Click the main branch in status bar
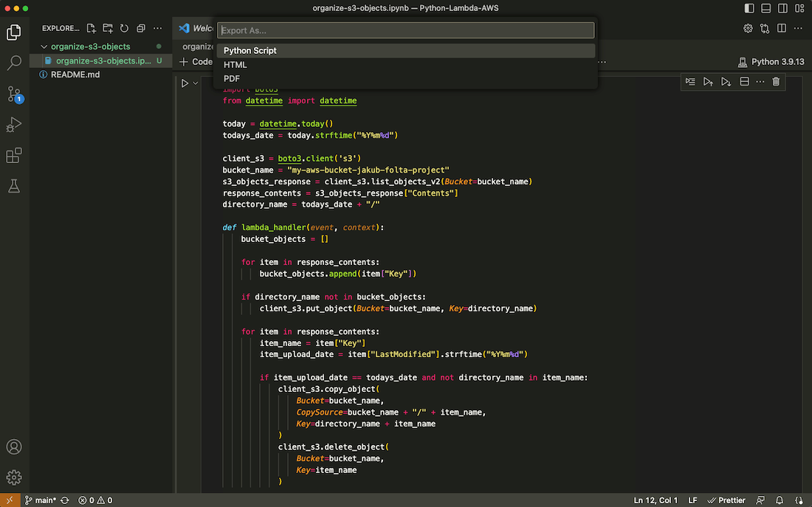This screenshot has height=507, width=812. [41, 500]
